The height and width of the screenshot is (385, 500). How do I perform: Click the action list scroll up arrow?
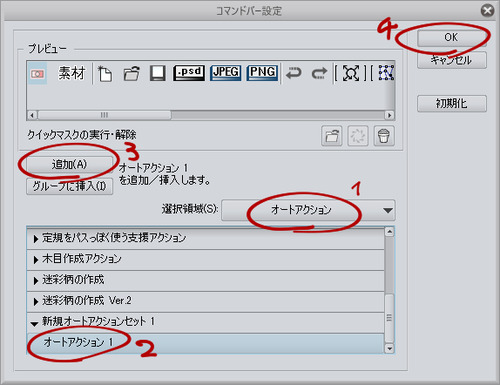(389, 232)
